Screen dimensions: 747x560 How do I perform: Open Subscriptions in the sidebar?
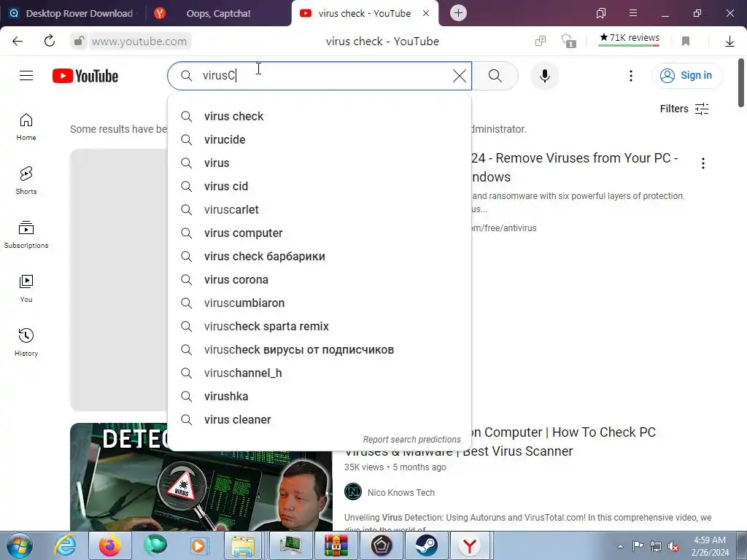(26, 235)
